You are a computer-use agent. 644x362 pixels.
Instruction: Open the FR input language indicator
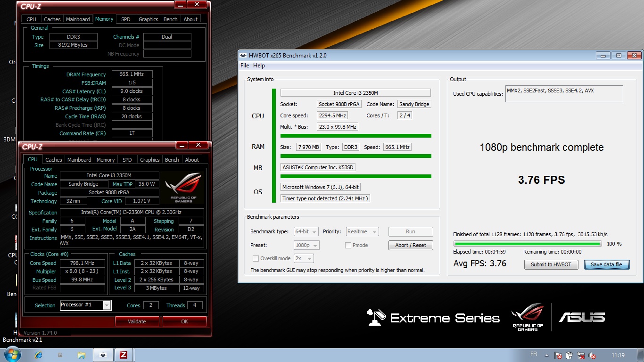click(x=534, y=354)
